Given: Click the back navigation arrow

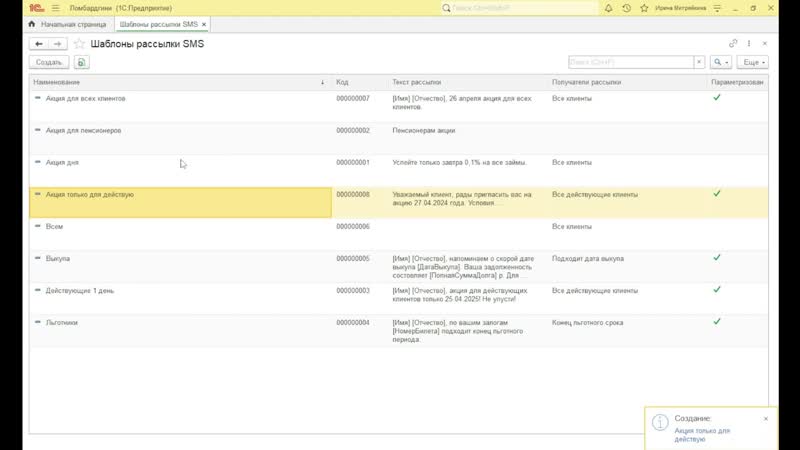Looking at the screenshot, I should pyautogui.click(x=39, y=44).
